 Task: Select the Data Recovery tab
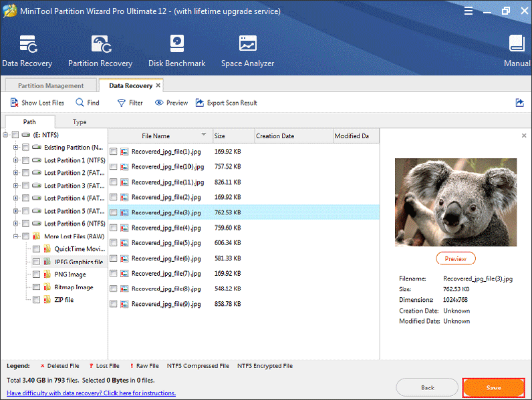[x=130, y=85]
